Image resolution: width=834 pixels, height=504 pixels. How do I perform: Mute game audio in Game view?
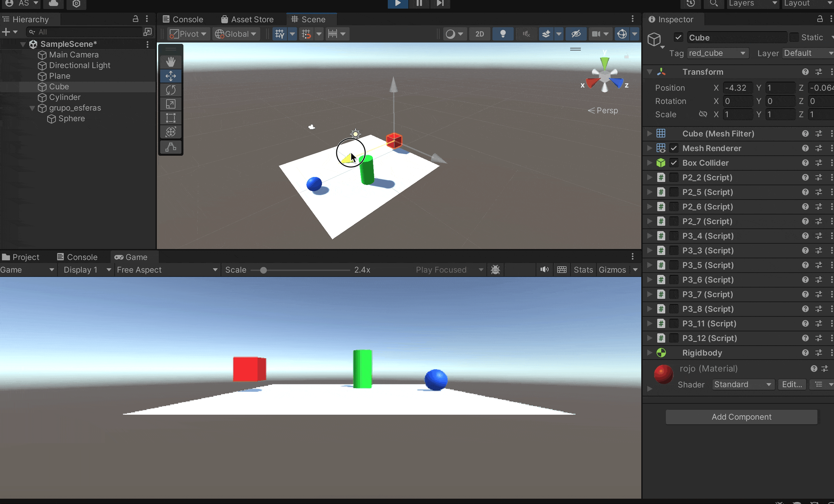click(x=544, y=270)
